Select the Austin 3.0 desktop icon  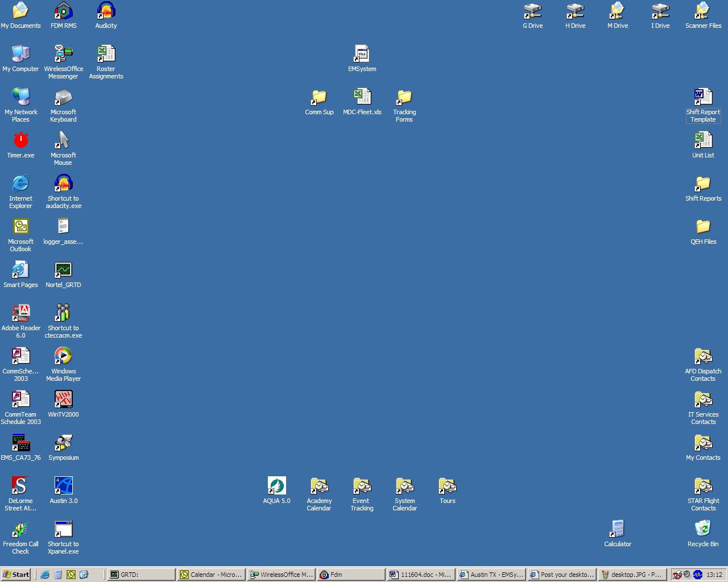click(63, 490)
